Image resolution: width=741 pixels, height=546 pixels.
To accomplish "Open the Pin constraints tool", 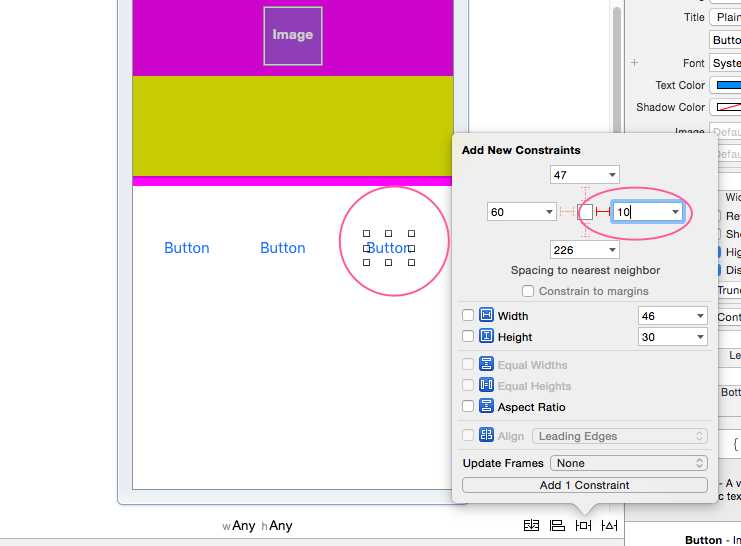I will pos(583,525).
